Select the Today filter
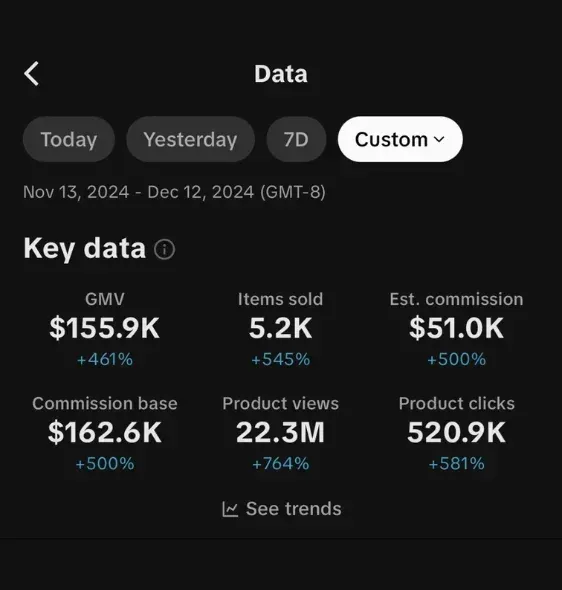This screenshot has height=590, width=562. [69, 139]
